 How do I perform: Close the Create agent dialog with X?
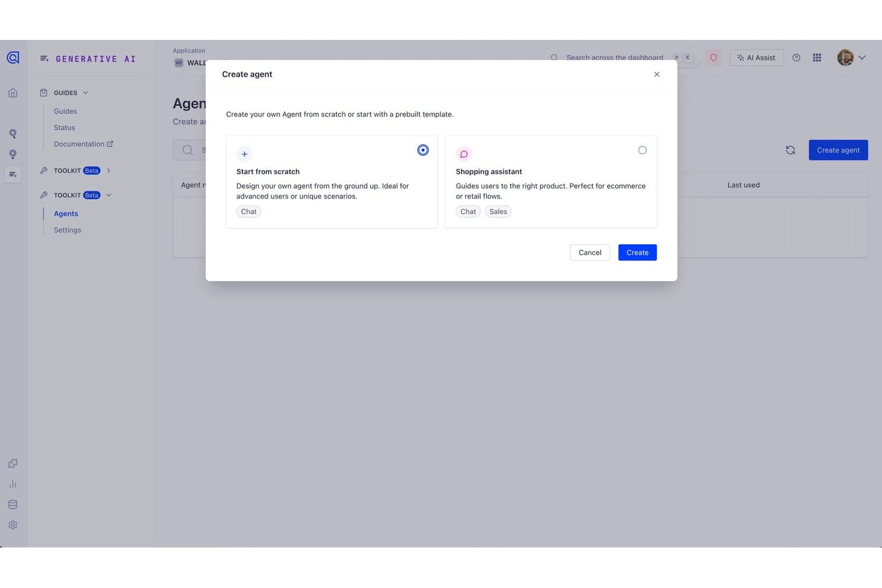click(657, 74)
